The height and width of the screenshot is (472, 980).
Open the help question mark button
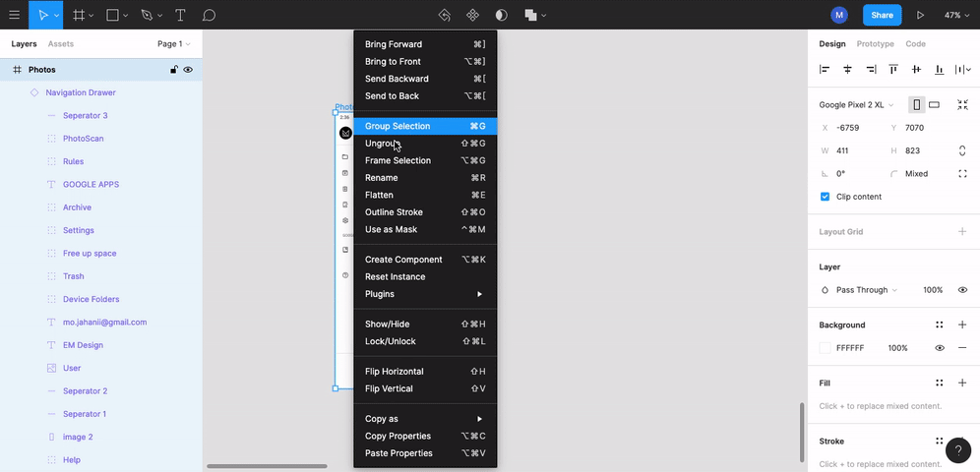958,449
